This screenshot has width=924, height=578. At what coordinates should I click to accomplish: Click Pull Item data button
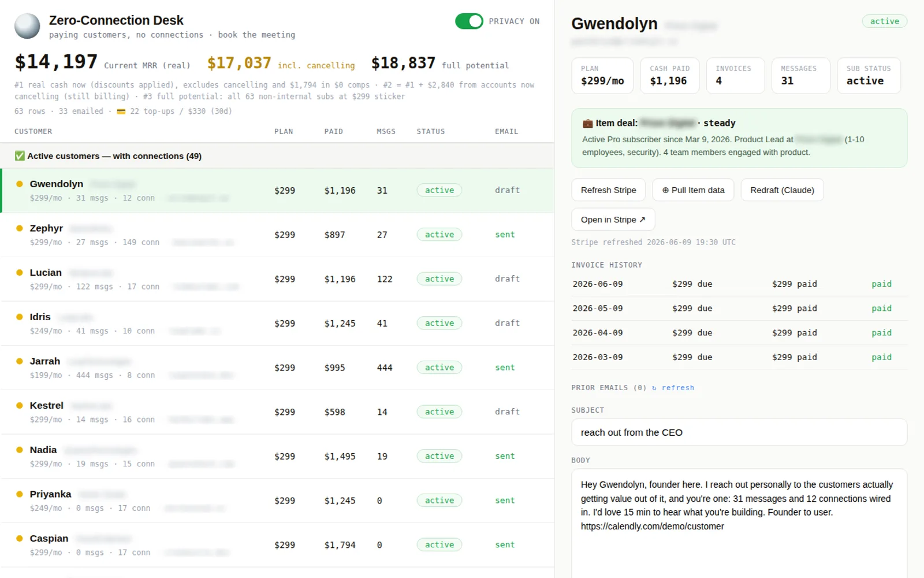693,190
